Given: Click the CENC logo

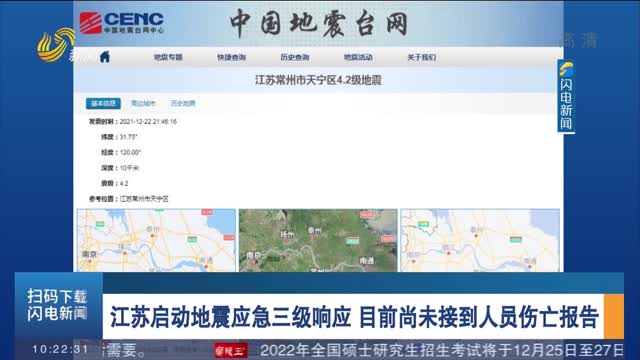Looking at the screenshot, I should [122, 22].
